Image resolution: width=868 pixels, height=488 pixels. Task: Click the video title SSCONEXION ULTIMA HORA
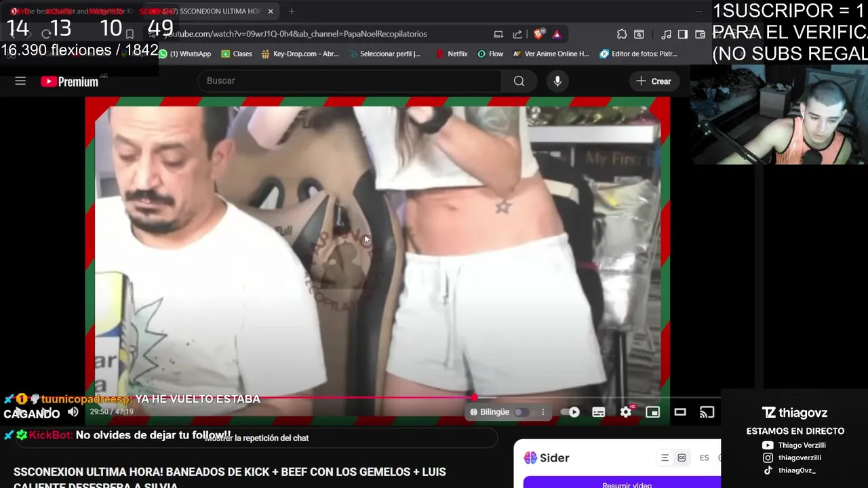click(230, 478)
